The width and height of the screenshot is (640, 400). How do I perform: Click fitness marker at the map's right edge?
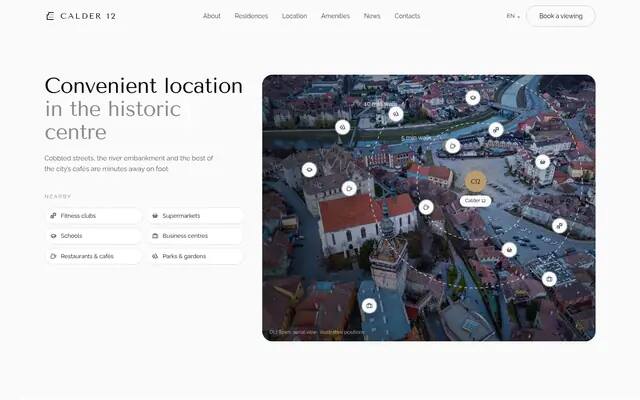[x=560, y=225]
